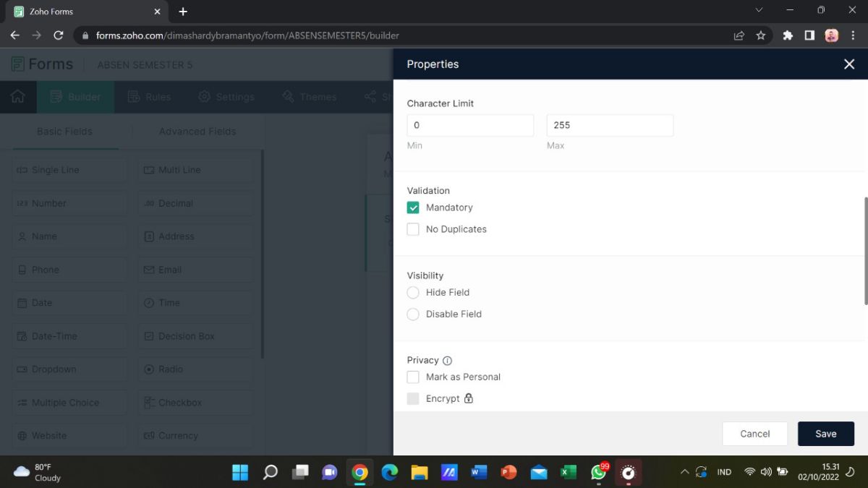
Task: Open the Chrome extensions puzzle icon
Action: 788,35
